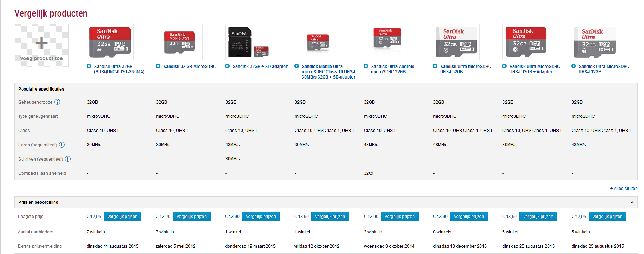Screen dimensions: 644x254
Task: Click the 30MB/s Schrijven value
Action: [x=232, y=159]
